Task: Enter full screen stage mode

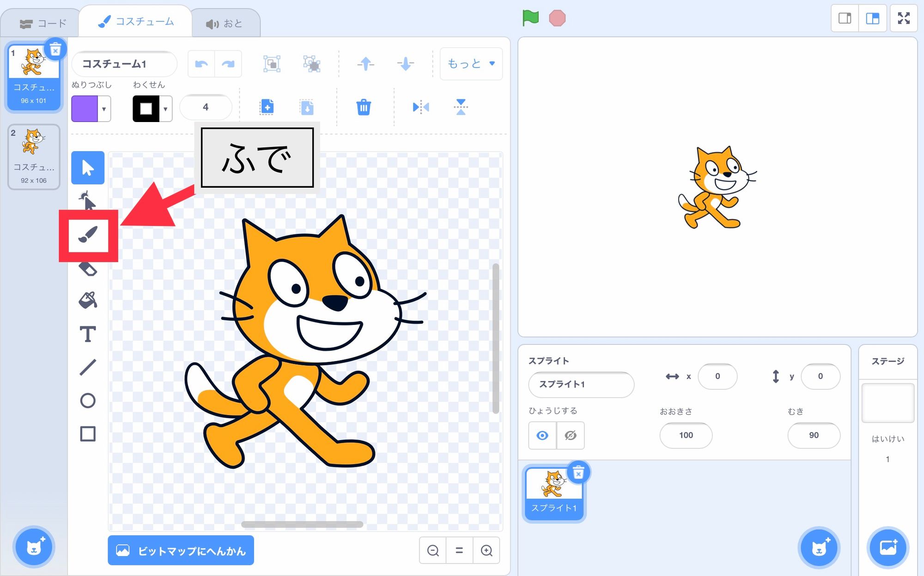Action: [x=904, y=18]
